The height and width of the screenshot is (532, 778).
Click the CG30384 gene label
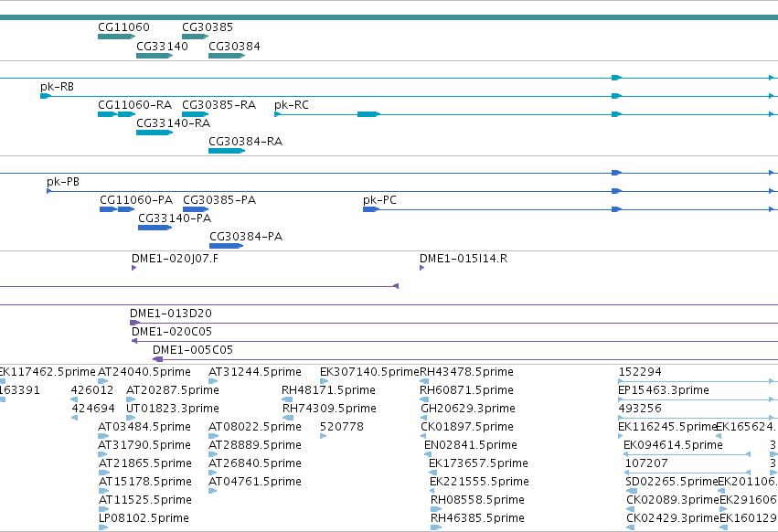[x=234, y=46]
